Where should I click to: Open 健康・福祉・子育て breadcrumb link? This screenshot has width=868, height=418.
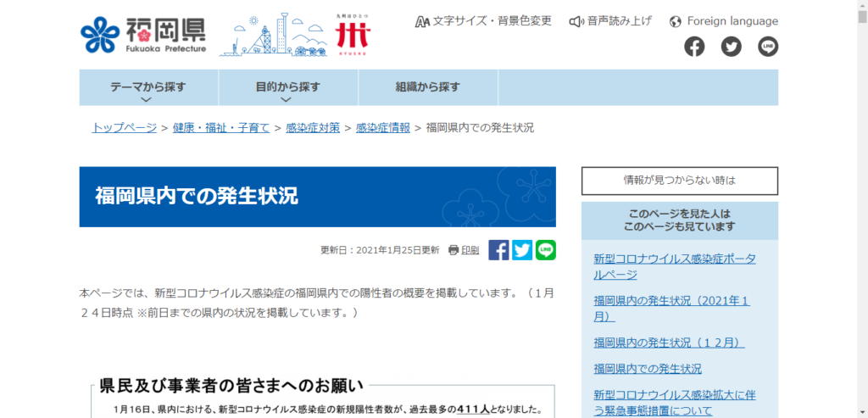pyautogui.click(x=221, y=127)
